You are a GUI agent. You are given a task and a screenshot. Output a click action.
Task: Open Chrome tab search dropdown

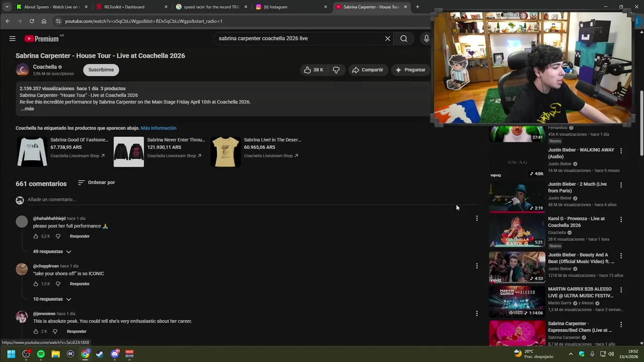coord(7,7)
